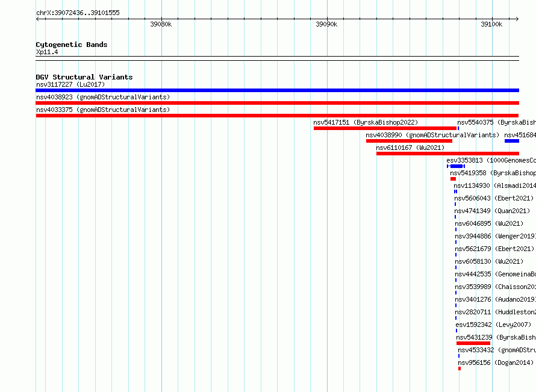Screen dimensions: 536x392
Task: Click the red bar under nsv4033375
Action: point(277,116)
